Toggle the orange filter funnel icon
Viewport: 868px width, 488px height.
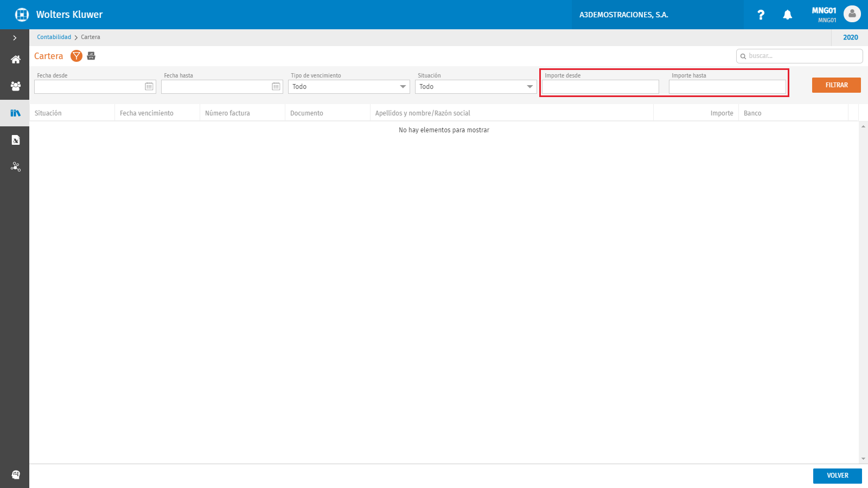[x=76, y=56]
